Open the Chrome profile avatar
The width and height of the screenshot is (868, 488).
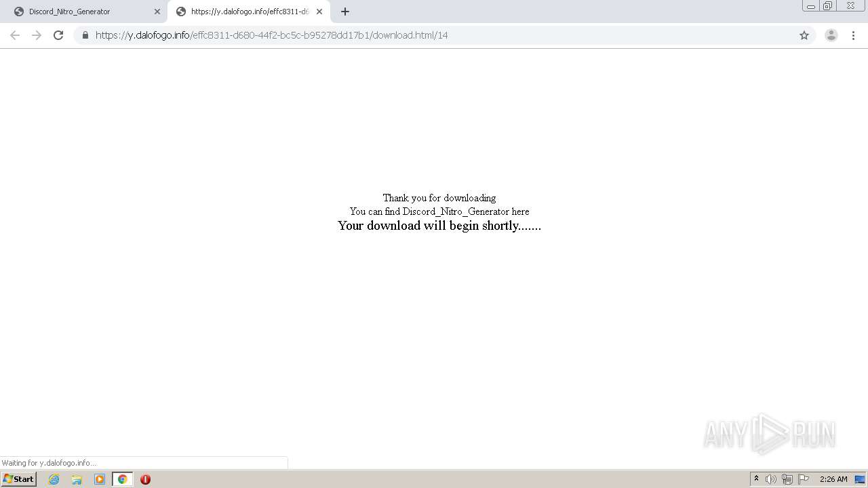tap(831, 35)
